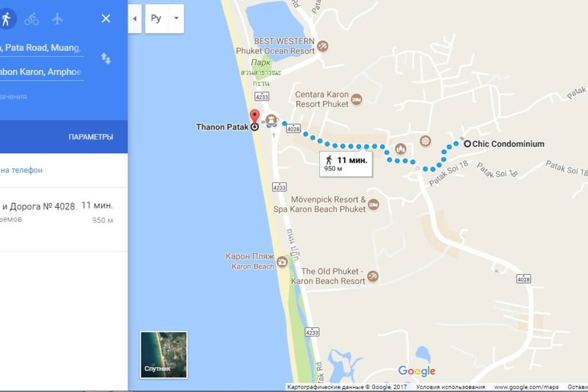Click the Ру language button

click(x=156, y=19)
